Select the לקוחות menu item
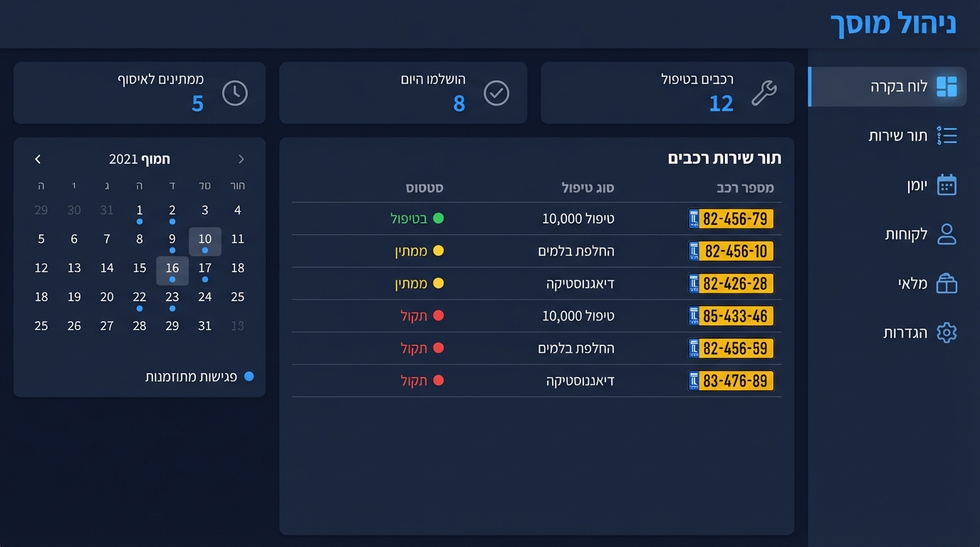Image resolution: width=980 pixels, height=547 pixels. click(x=906, y=234)
